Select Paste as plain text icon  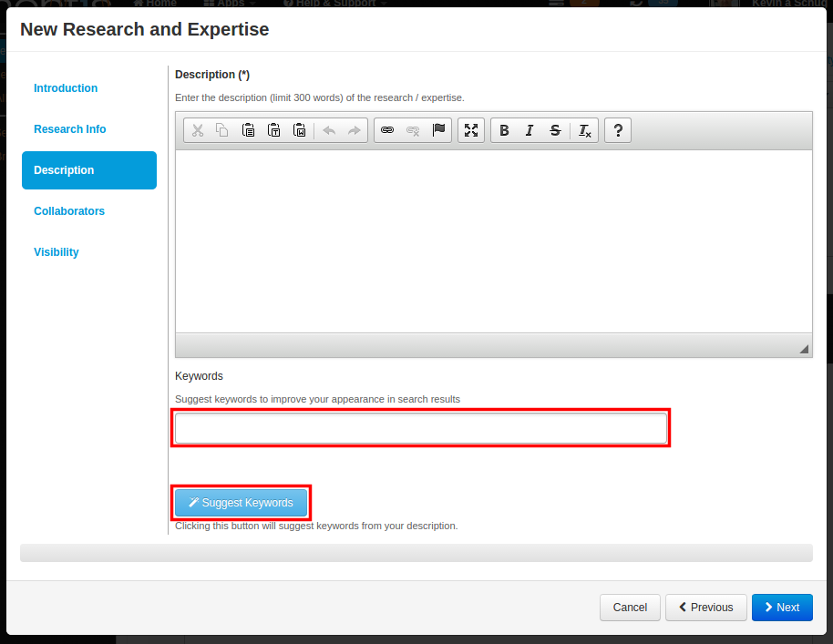pos(273,130)
